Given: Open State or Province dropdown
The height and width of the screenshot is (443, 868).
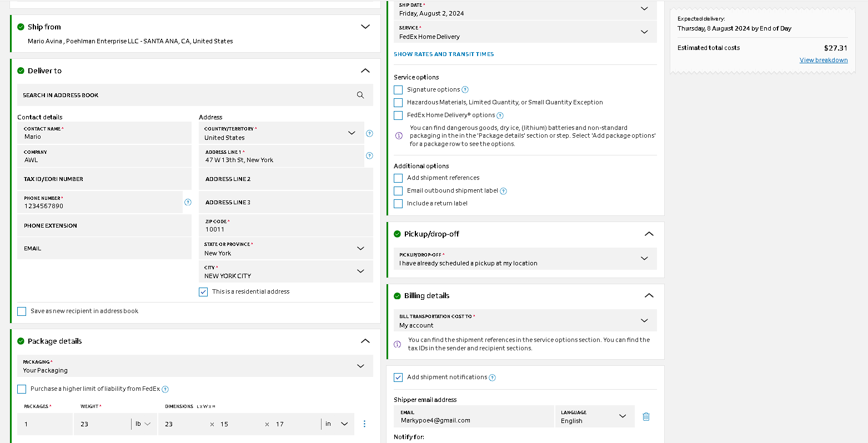Looking at the screenshot, I should click(286, 248).
